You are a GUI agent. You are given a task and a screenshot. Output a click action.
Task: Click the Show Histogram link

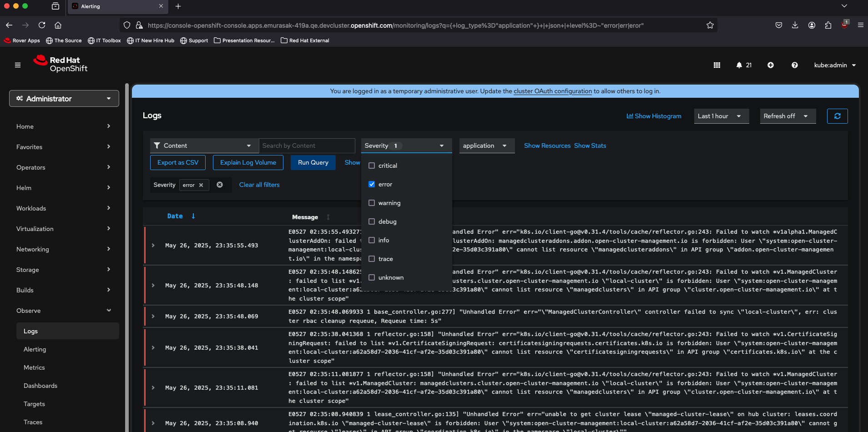click(x=654, y=116)
